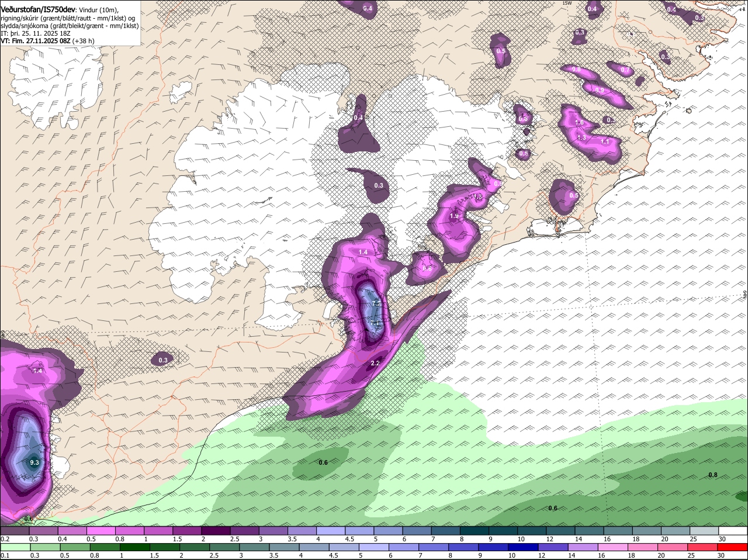The width and height of the screenshot is (748, 560).
Task: Click the 2.2 value label on the map
Action: [x=375, y=363]
